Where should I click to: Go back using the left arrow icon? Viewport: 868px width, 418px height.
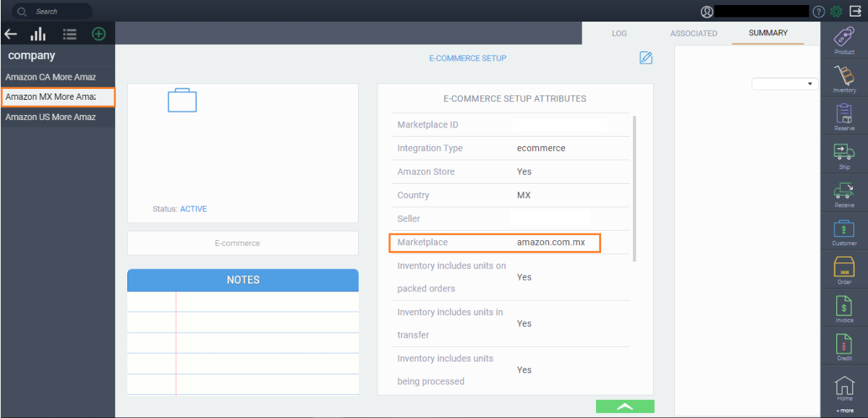pyautogui.click(x=11, y=34)
